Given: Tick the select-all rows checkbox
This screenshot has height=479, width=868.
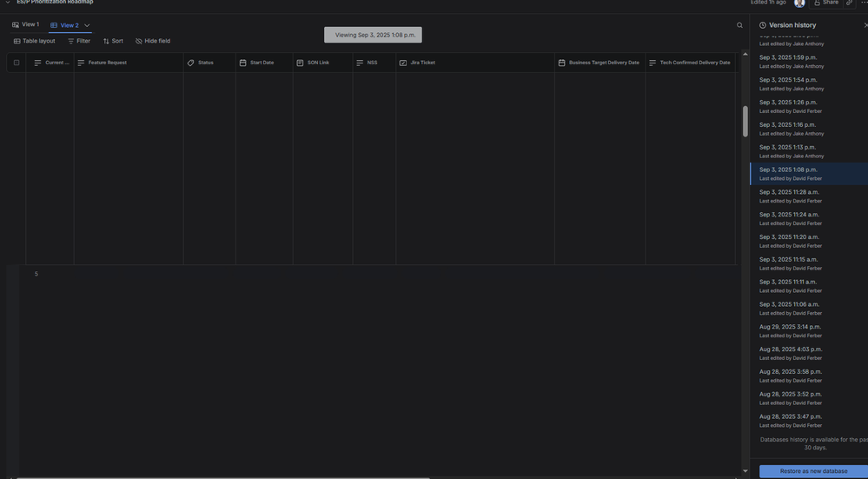Looking at the screenshot, I should 17,63.
